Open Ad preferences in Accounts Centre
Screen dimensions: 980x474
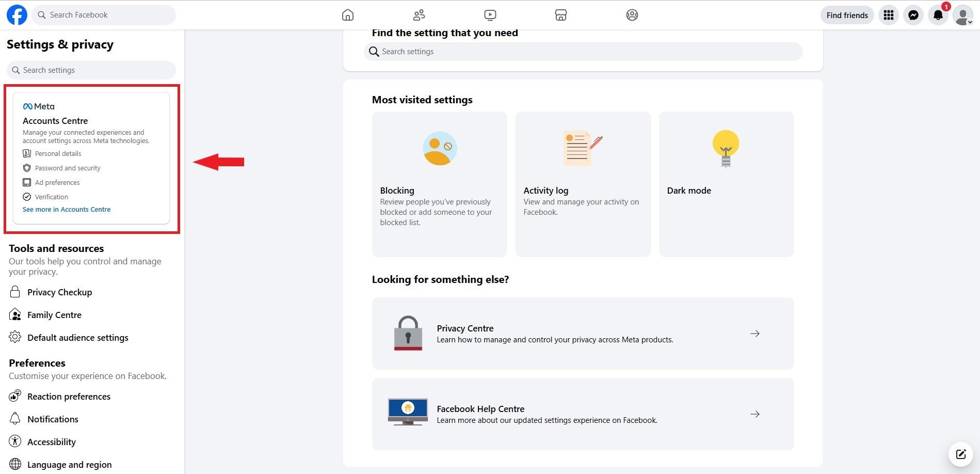(x=57, y=182)
